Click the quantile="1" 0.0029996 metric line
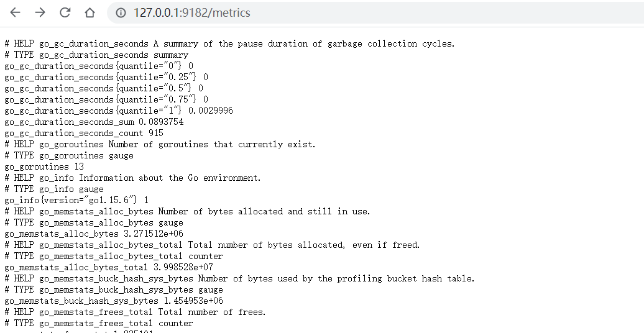The width and height of the screenshot is (644, 333). 119,111
